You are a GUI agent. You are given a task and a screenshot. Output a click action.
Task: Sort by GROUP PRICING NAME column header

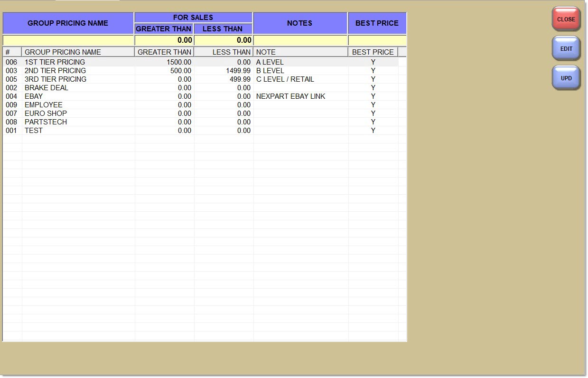(78, 52)
